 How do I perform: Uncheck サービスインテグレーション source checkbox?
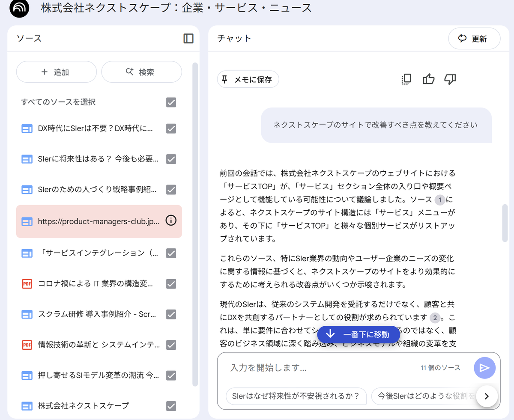click(171, 253)
